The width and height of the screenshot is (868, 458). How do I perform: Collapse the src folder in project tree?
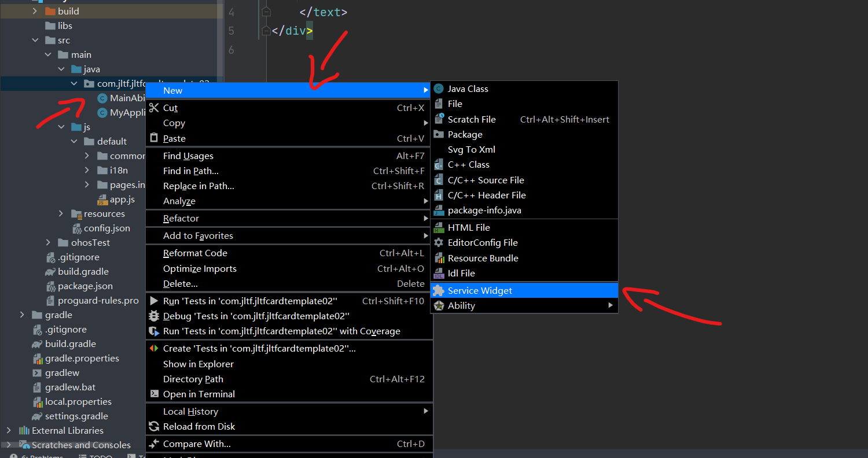(x=35, y=40)
